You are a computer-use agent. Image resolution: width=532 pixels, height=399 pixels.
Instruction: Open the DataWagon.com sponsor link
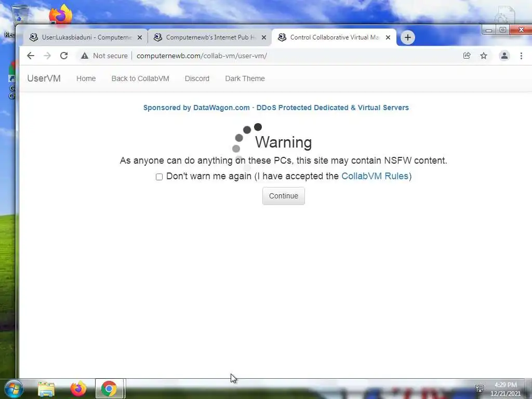[x=276, y=108]
